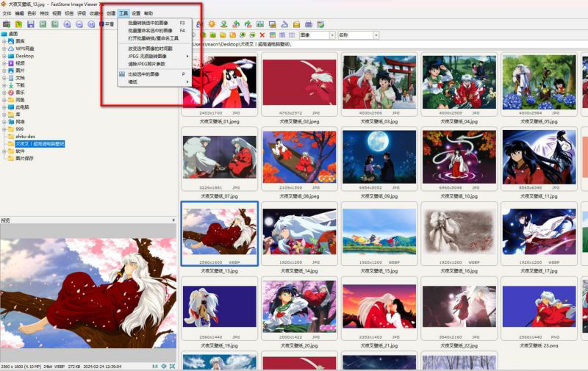Click the sun-shaped adjust lighting icon

click(x=212, y=24)
